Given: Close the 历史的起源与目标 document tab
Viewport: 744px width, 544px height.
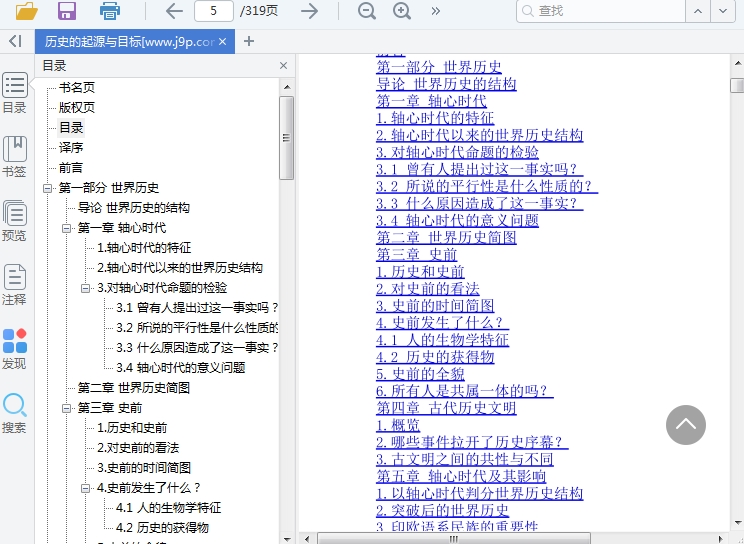Looking at the screenshot, I should click(223, 42).
